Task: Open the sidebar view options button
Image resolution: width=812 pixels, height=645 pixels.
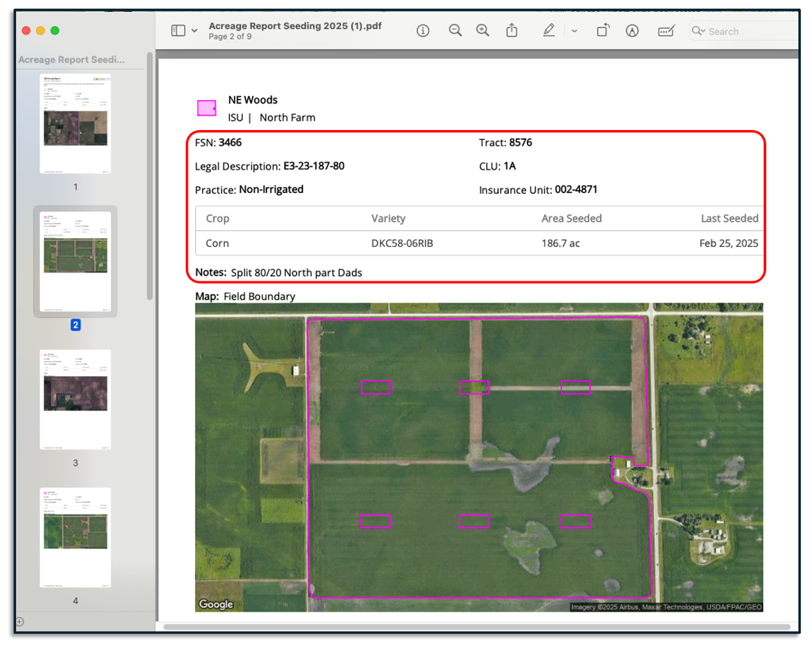Action: coord(178,31)
